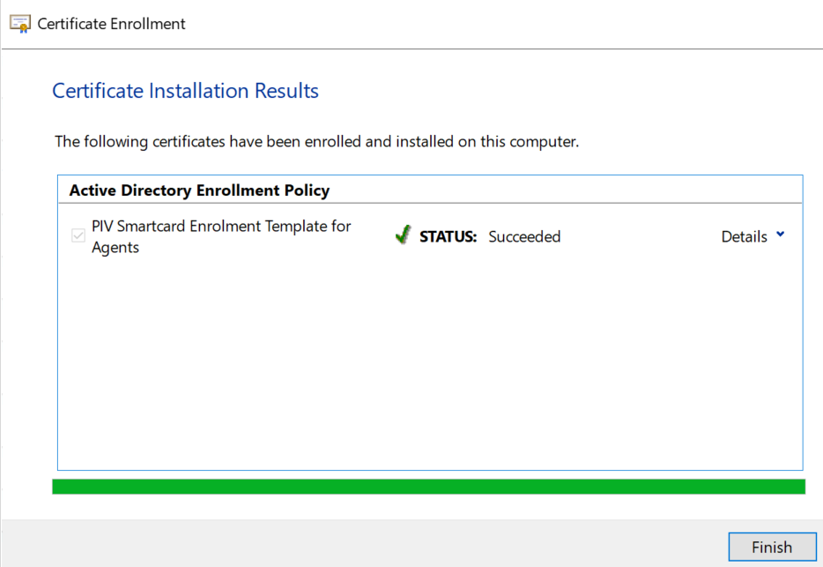Click the green enrollment progress bar
The image size is (823, 567).
[428, 487]
